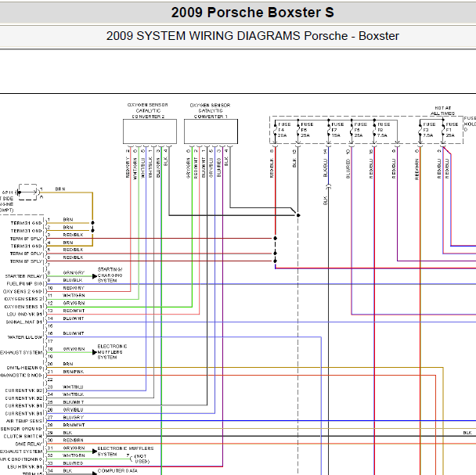This screenshot has width=476, height=475.
Task: Click the BRN/PNK wire label at pin 21
Action: point(74,372)
